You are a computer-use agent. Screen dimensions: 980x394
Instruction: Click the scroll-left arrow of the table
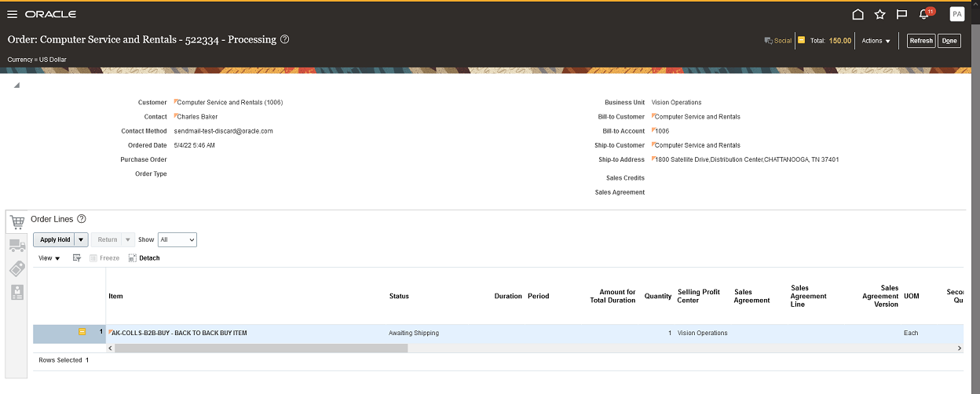coord(110,348)
